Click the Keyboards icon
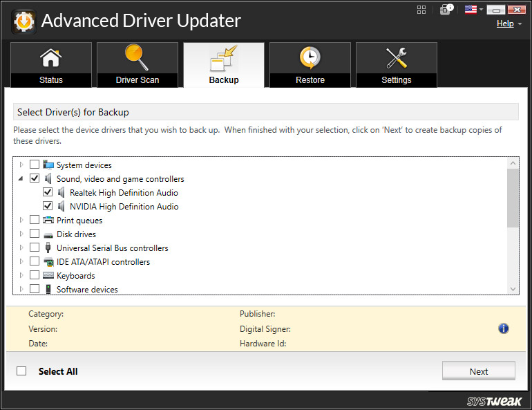 (x=48, y=275)
